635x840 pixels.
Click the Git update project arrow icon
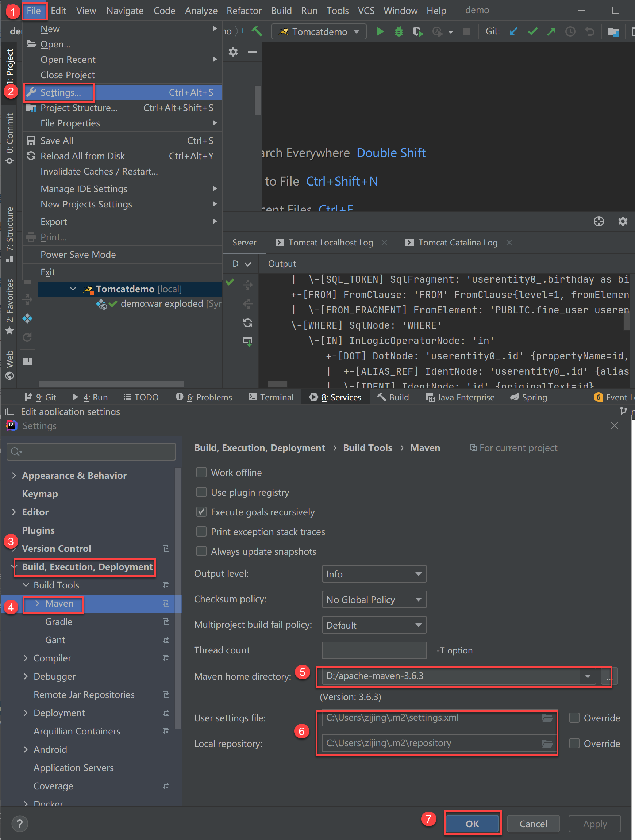(513, 31)
